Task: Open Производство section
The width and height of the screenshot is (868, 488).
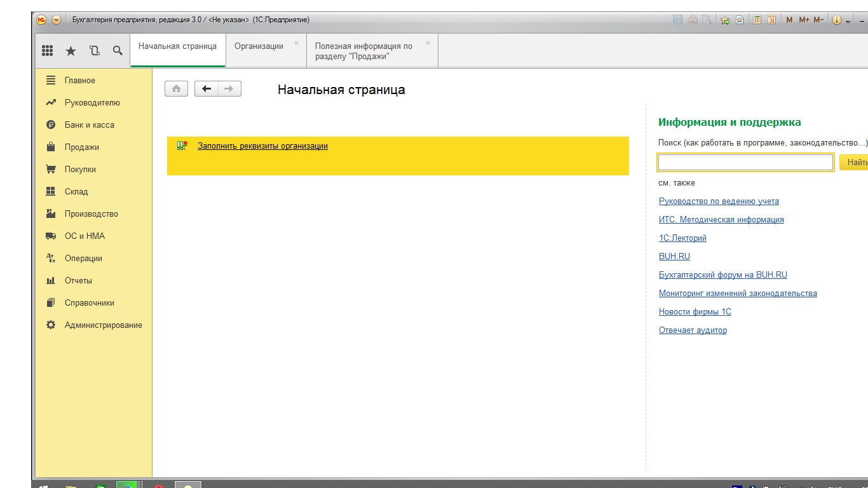Action: tap(94, 214)
